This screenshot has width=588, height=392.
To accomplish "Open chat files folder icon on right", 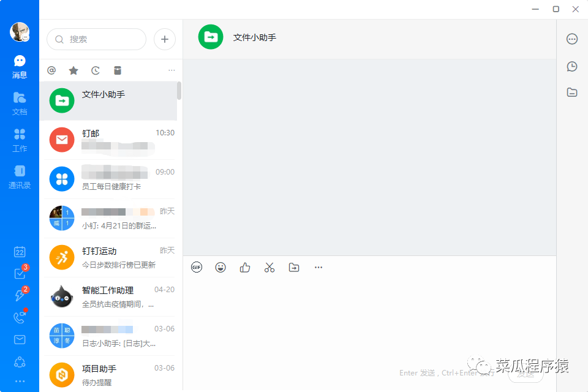I will 572,92.
